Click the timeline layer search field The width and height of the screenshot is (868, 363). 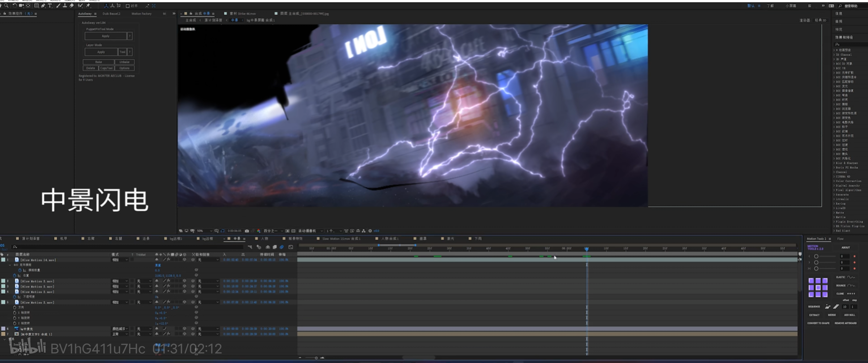[x=127, y=247]
